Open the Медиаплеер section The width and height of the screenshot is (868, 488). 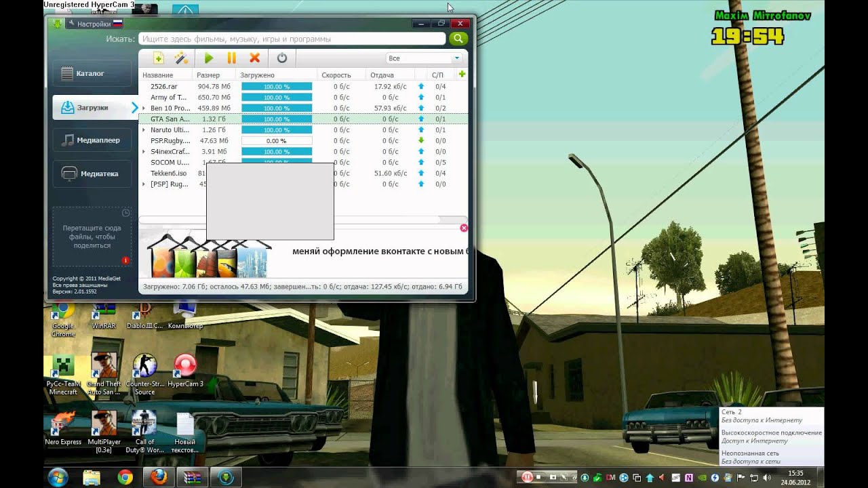91,140
